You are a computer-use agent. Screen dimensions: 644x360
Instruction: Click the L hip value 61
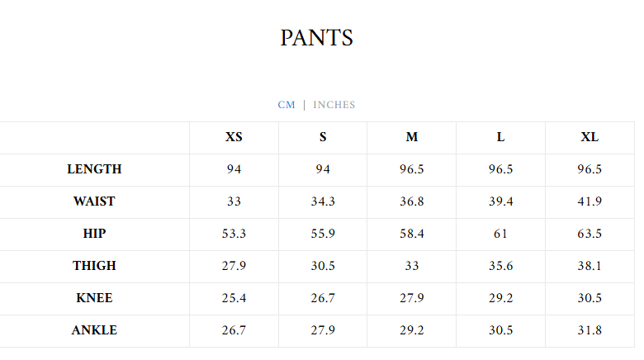coord(500,234)
